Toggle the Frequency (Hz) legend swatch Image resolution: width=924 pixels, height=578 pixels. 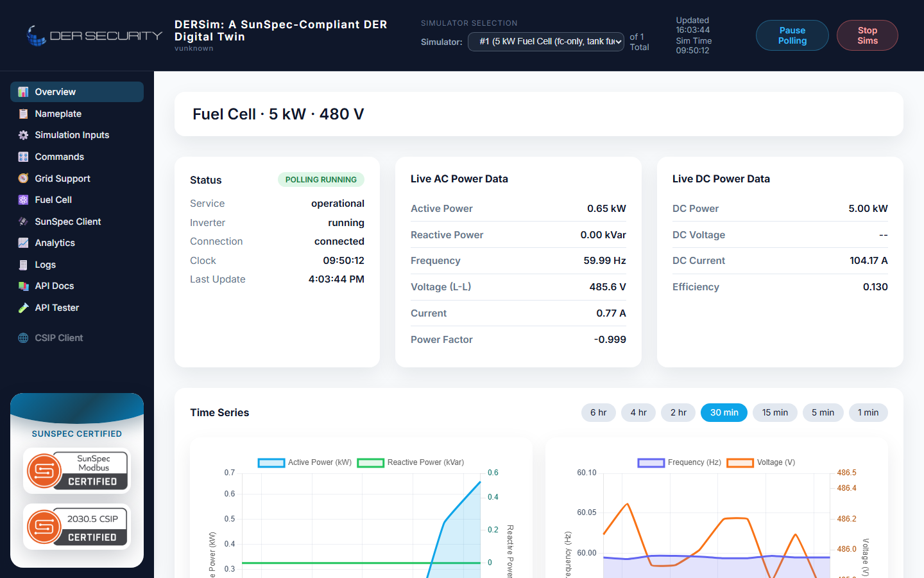[651, 462]
